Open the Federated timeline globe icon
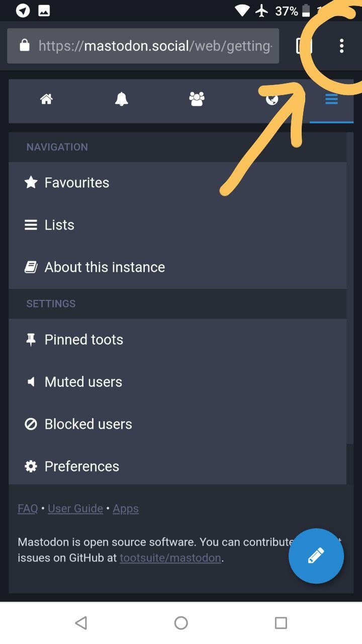 [x=272, y=100]
